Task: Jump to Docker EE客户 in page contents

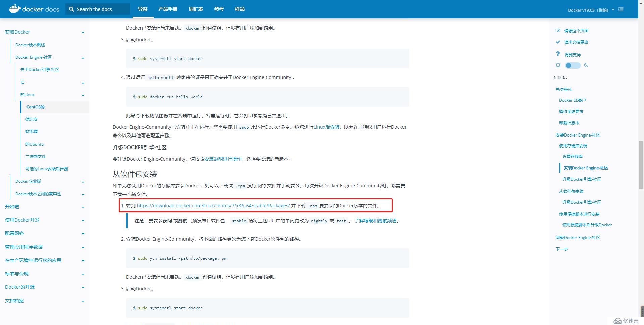Action: pos(573,100)
